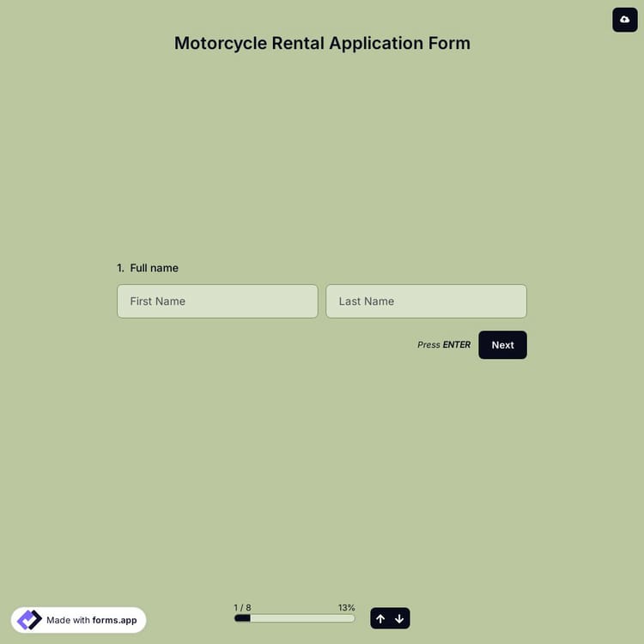Select the Motorcycle Rental Application Form title

coord(322,43)
